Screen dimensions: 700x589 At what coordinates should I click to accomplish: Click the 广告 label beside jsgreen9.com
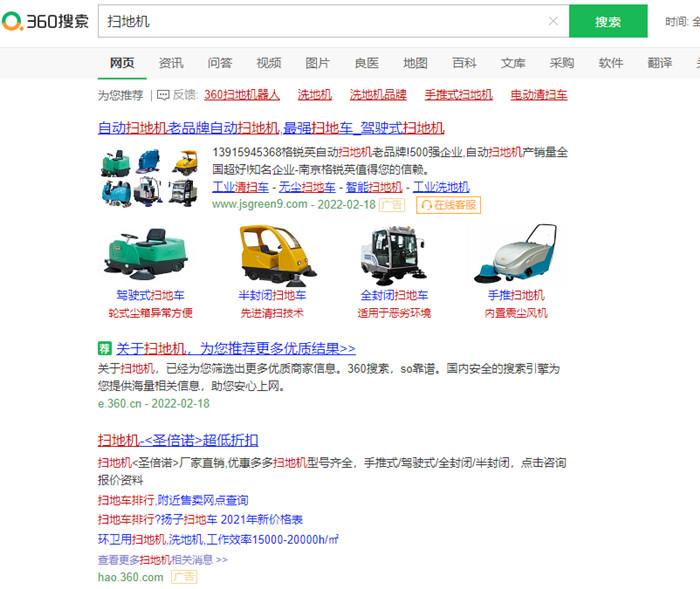392,205
